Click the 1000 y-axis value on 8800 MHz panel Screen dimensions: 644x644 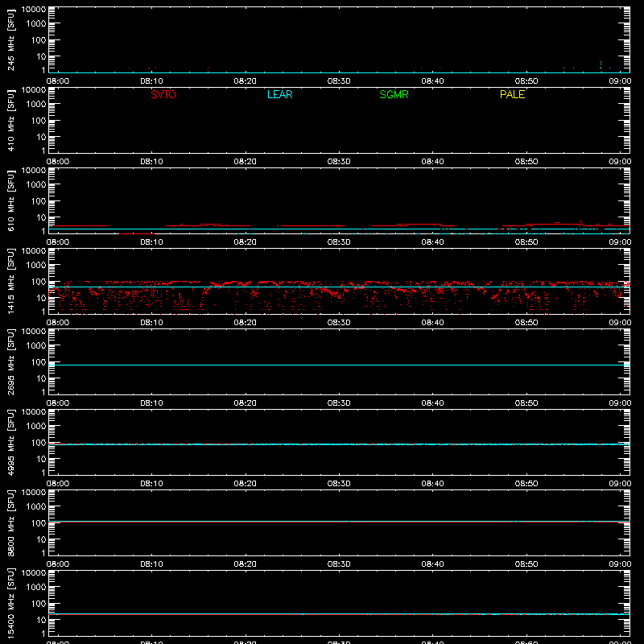36,507
